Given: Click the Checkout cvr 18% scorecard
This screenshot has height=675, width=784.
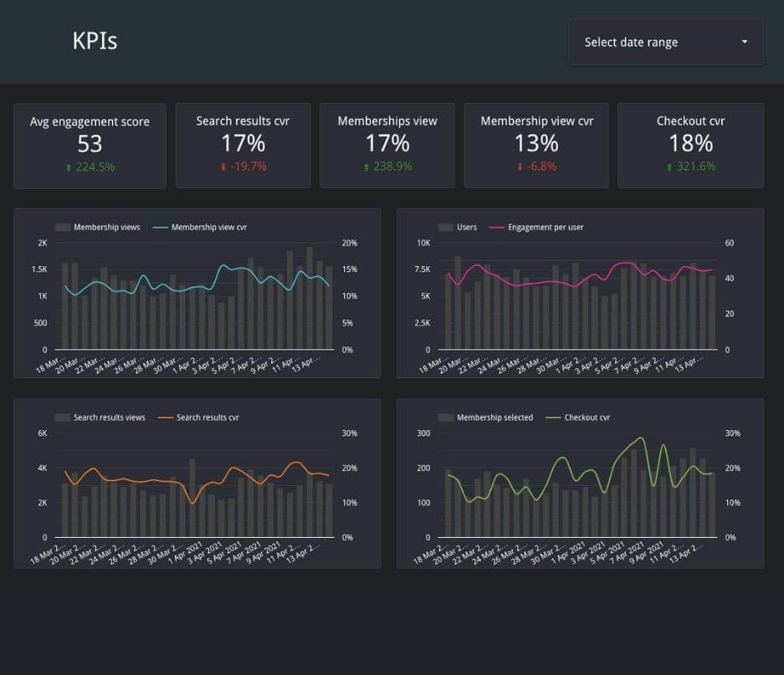Looking at the screenshot, I should coord(690,146).
